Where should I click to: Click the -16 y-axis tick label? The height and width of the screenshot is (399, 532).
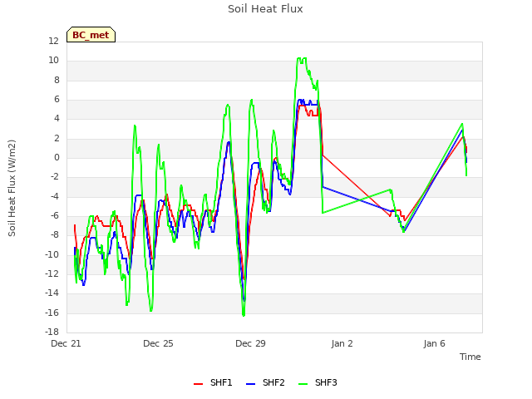coord(52,313)
